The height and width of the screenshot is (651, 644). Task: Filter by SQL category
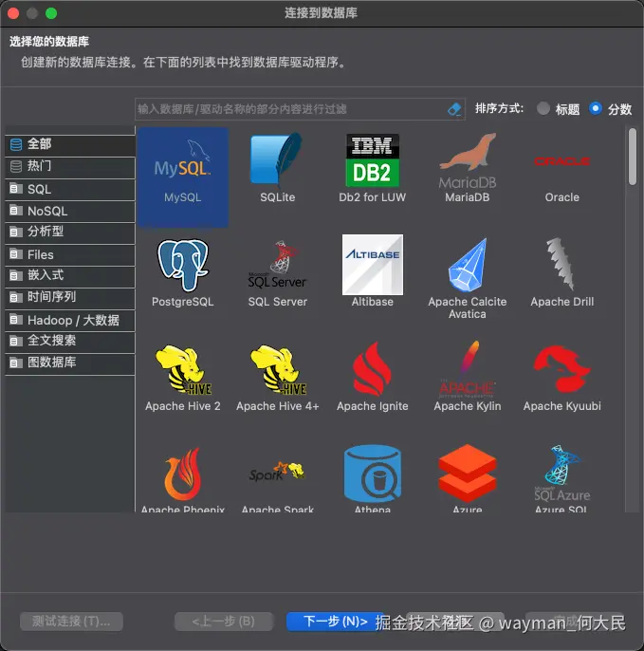point(70,190)
